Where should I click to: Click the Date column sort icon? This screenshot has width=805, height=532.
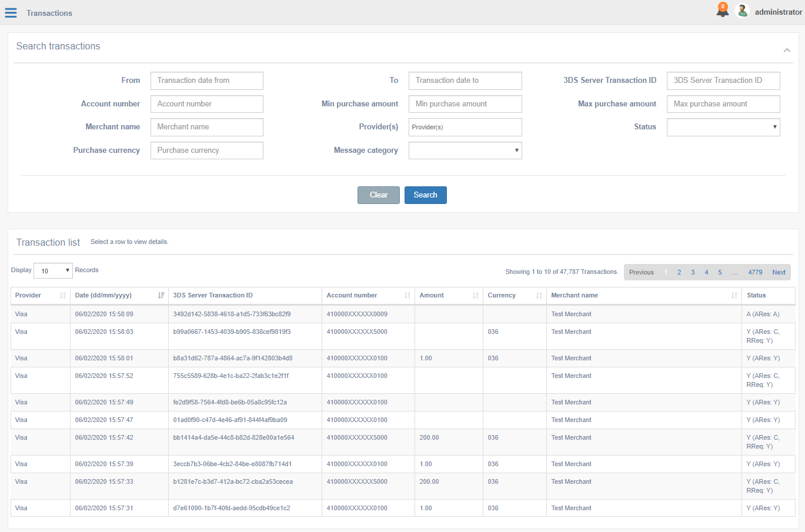161,295
